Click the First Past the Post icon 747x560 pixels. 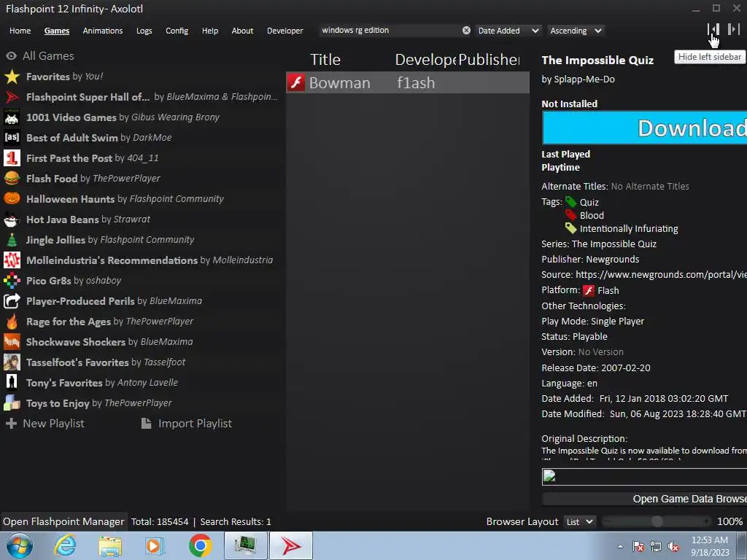tap(12, 158)
